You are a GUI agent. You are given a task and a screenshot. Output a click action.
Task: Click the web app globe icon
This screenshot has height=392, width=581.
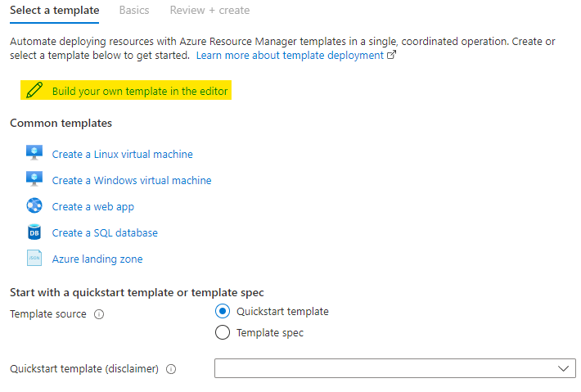[34, 206]
